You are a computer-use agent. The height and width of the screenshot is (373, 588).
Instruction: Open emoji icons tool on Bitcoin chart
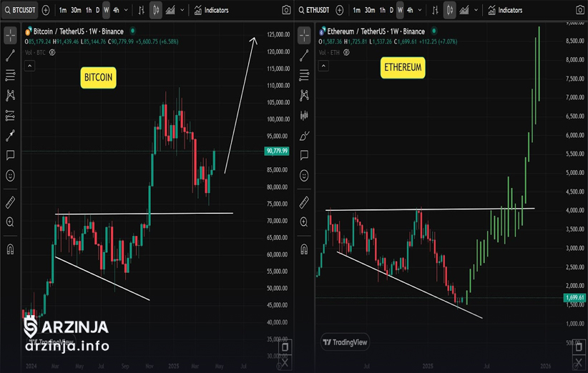pos(11,175)
